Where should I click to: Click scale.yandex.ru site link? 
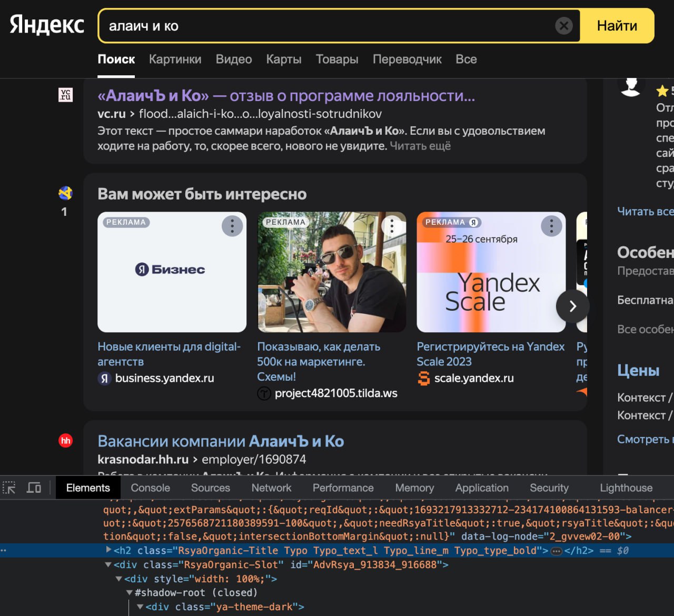point(474,378)
